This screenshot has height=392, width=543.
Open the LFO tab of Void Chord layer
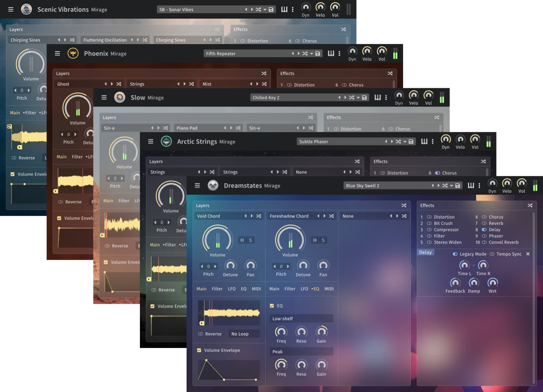click(x=232, y=289)
